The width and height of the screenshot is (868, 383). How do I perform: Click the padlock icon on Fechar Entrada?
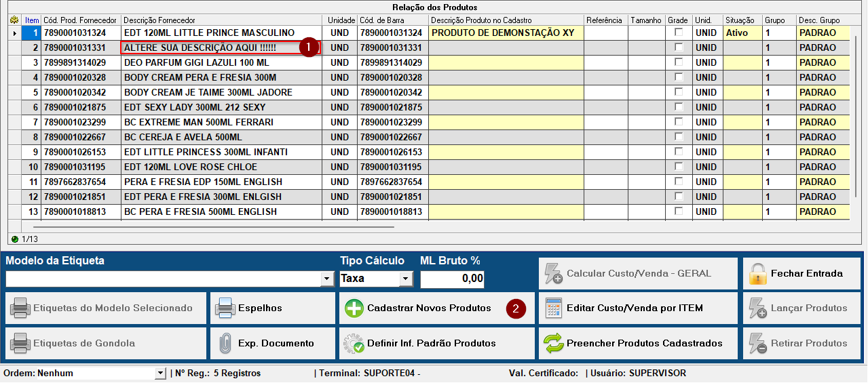(757, 273)
